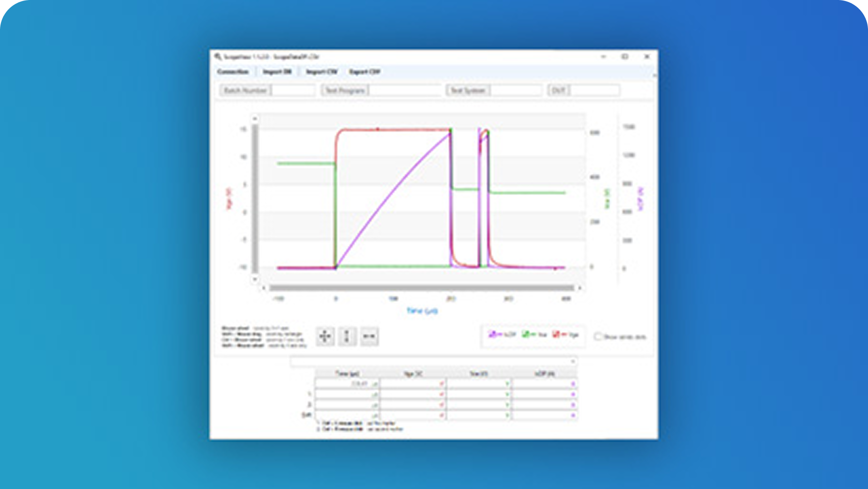Click the chart's vertical scrollbar track
The height and width of the screenshot is (489, 868).
(255, 199)
